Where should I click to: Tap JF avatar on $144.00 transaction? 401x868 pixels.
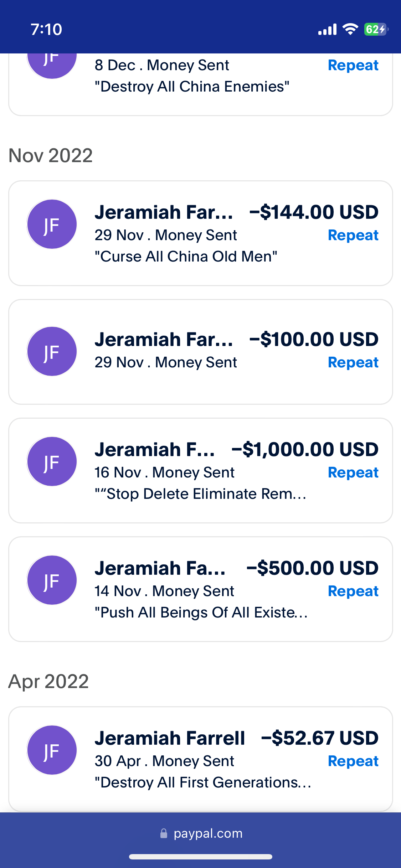tap(52, 224)
